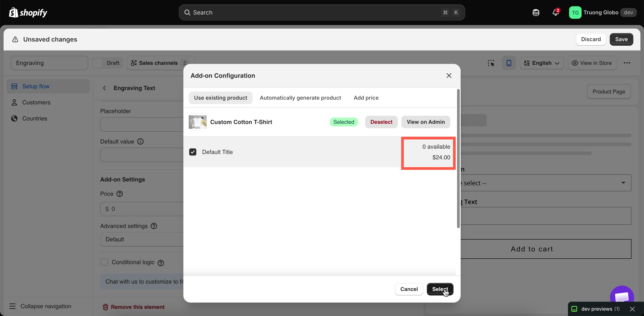Click the Shopify logo
Image resolution: width=644 pixels, height=316 pixels.
pos(28,13)
